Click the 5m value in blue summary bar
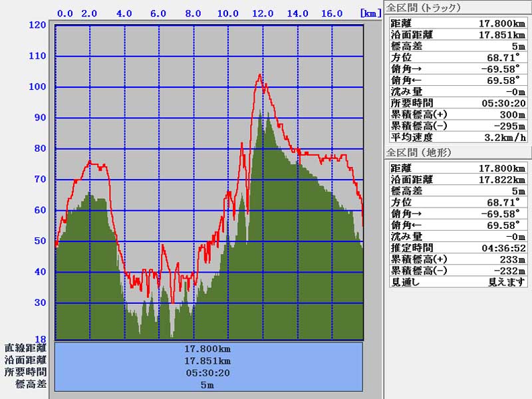This screenshot has width=532, height=399. 208,384
